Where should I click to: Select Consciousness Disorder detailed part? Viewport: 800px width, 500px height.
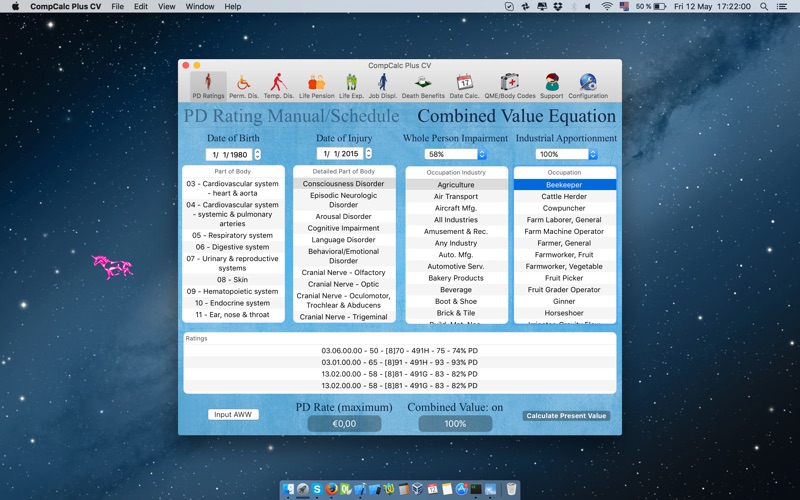point(344,184)
